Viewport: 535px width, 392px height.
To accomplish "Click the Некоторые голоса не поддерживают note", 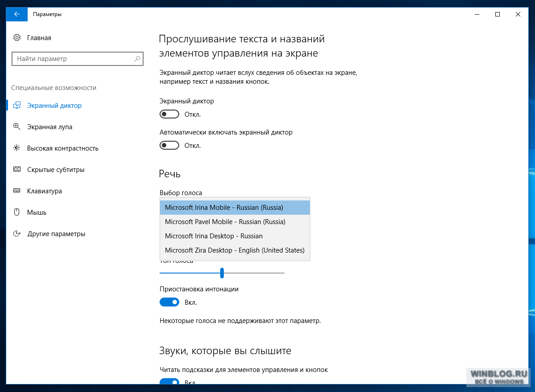I will pyautogui.click(x=240, y=321).
